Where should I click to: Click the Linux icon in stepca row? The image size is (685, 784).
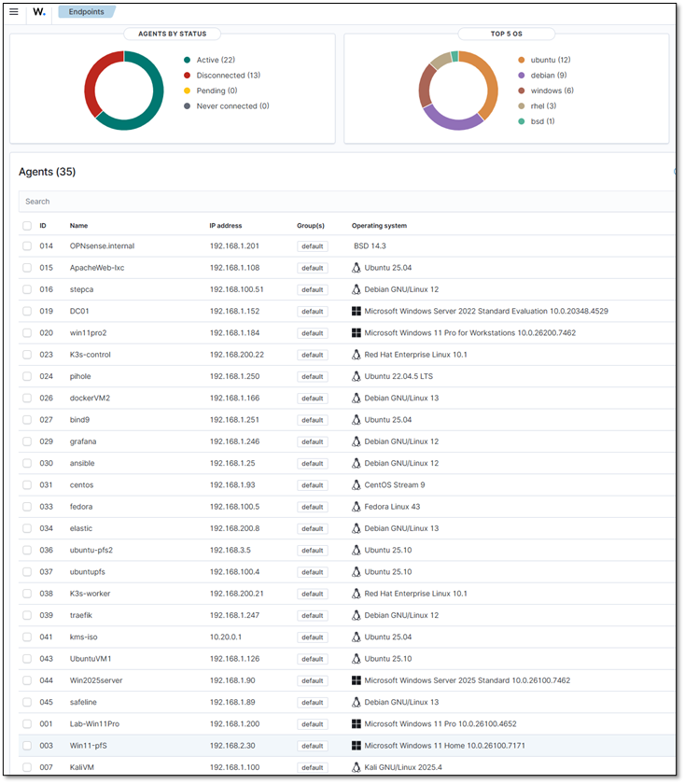(356, 289)
